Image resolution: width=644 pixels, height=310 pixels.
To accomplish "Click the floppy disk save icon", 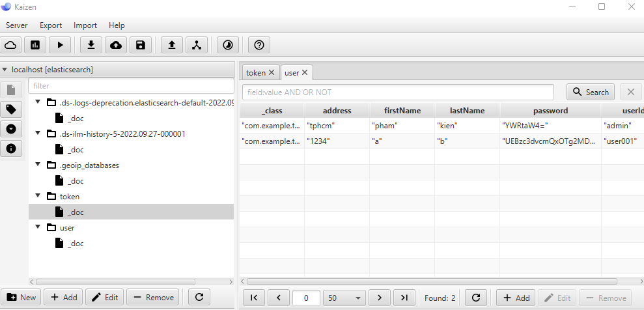I will 141,45.
